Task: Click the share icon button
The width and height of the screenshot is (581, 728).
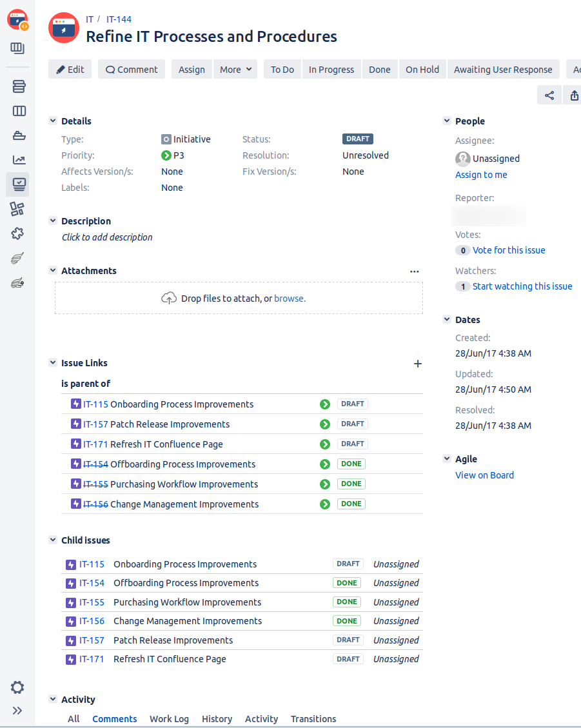Action: coord(549,95)
